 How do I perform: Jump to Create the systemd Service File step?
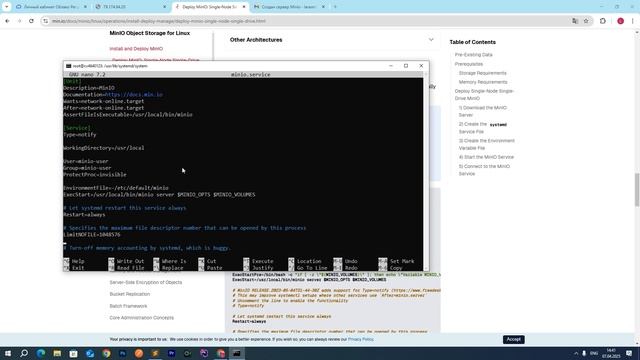click(x=482, y=128)
